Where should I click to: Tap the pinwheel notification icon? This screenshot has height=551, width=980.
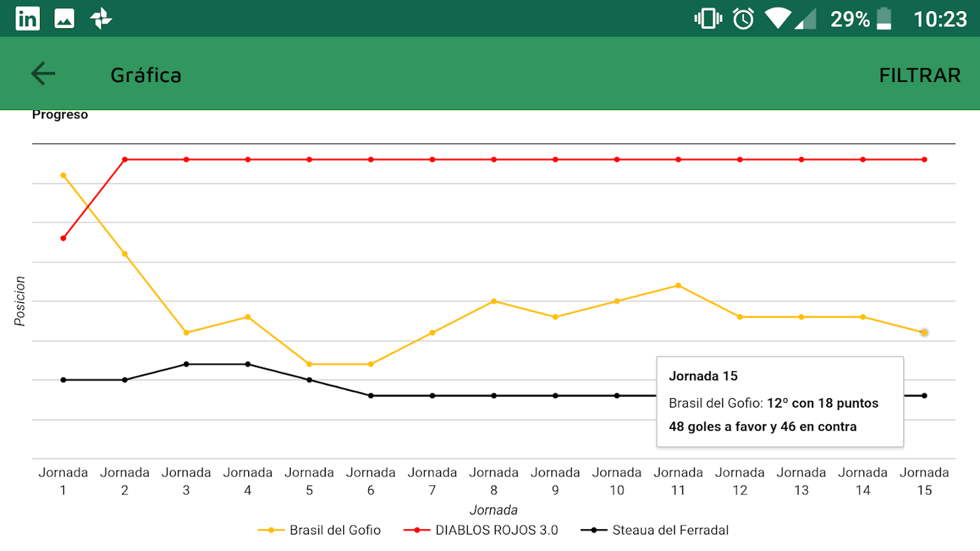pyautogui.click(x=101, y=19)
